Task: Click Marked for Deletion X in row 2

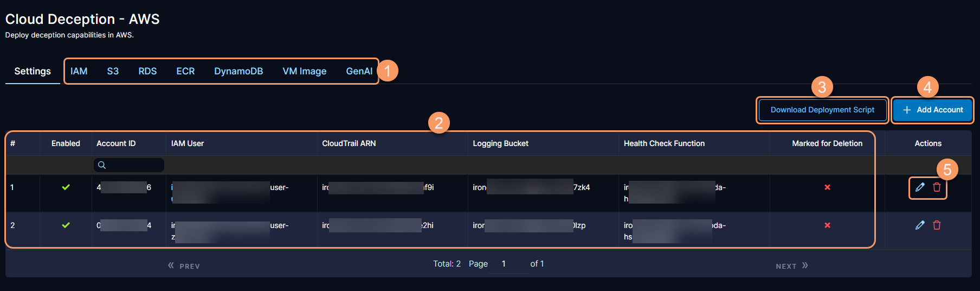Action: 827,225
